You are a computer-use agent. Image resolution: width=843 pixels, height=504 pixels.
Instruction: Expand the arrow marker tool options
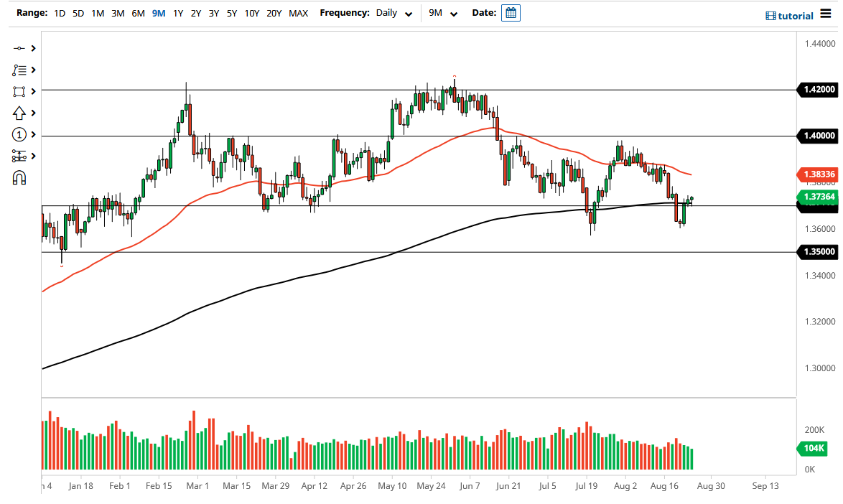coord(33,113)
